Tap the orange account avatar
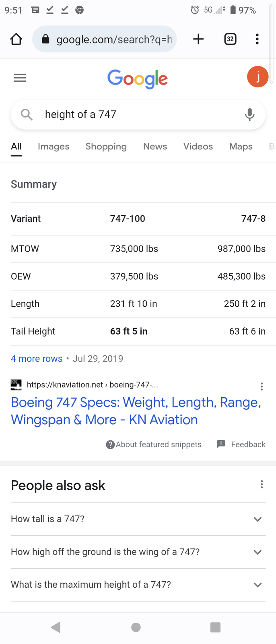Viewport: 276px width, 644px height. click(x=258, y=76)
